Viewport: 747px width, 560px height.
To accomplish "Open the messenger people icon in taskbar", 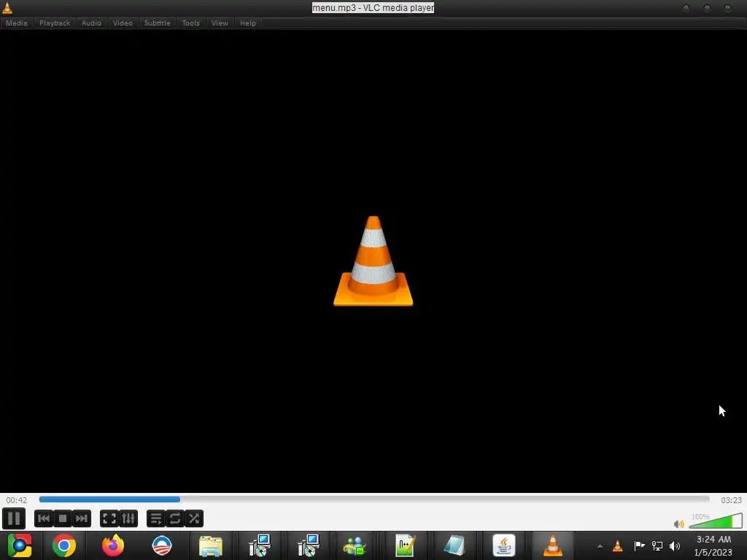I will coord(355,546).
